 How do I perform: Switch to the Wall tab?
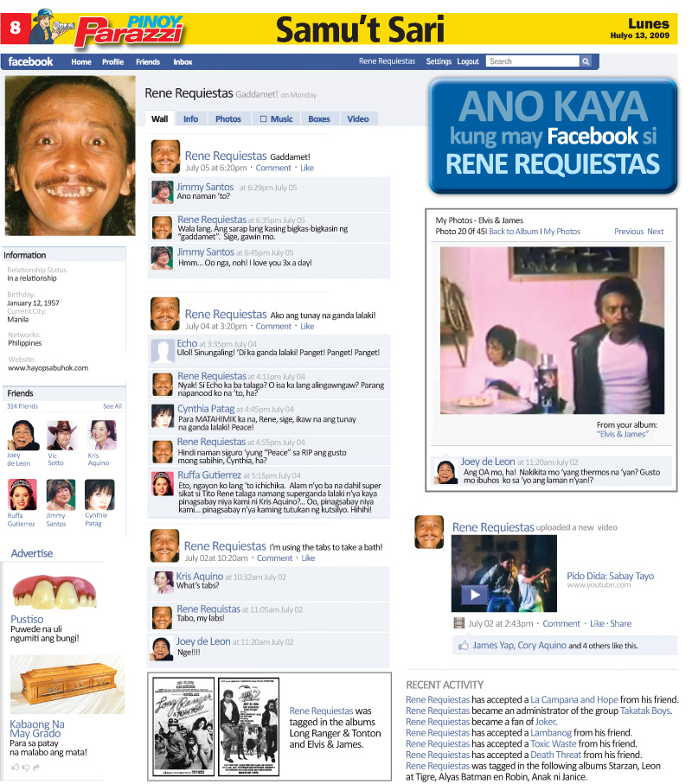click(x=160, y=119)
